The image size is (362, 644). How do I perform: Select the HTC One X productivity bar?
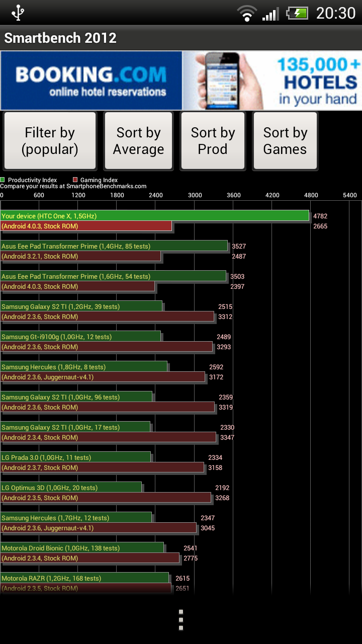tap(155, 216)
